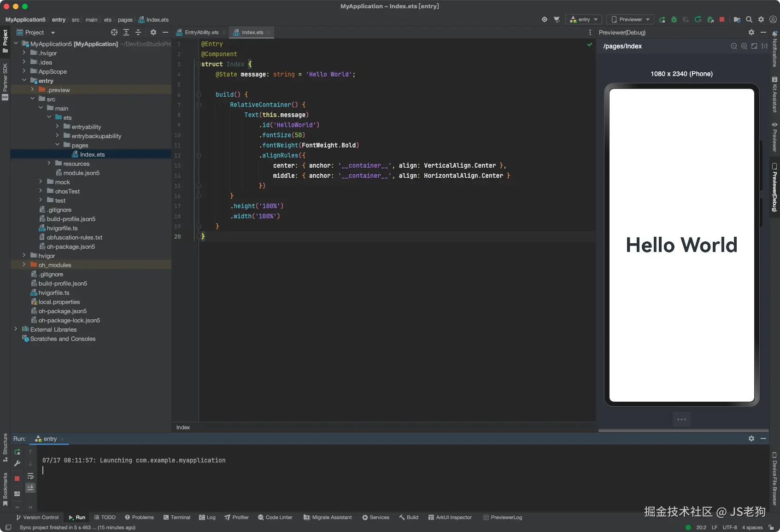Open the Previewer device dropdown
Image resolution: width=780 pixels, height=532 pixels.
[x=630, y=19]
